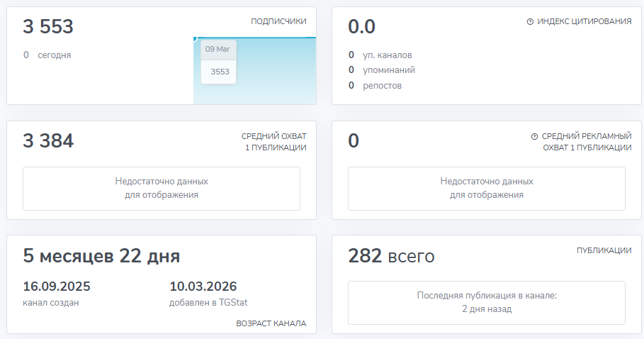The image size is (644, 339).
Task: Open the ПОДПИСЧИКИ statistics link
Action: point(278,21)
